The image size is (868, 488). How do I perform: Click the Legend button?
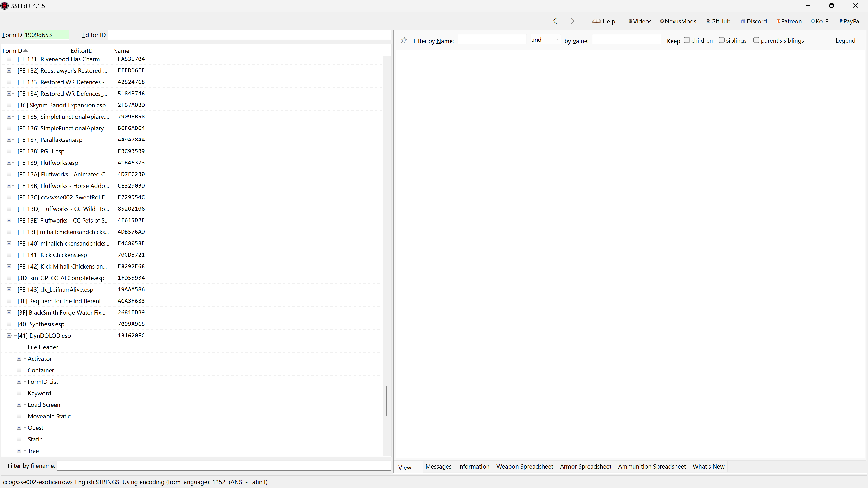(845, 40)
